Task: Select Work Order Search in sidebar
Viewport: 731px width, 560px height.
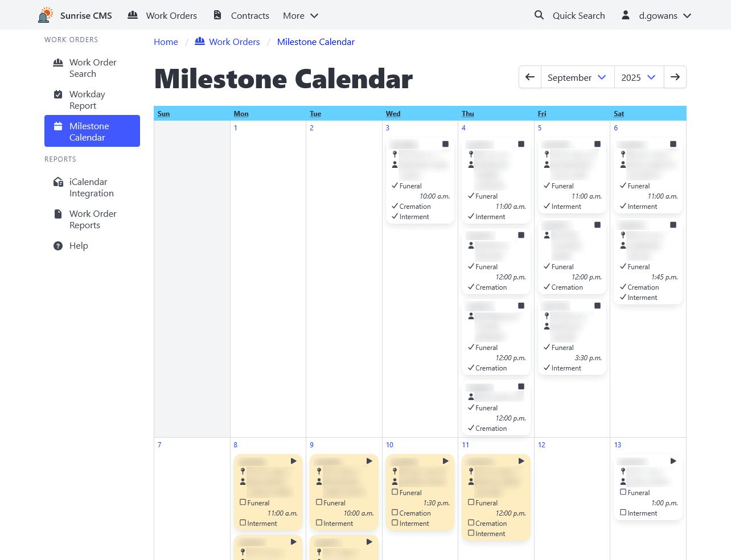Action: pyautogui.click(x=92, y=68)
